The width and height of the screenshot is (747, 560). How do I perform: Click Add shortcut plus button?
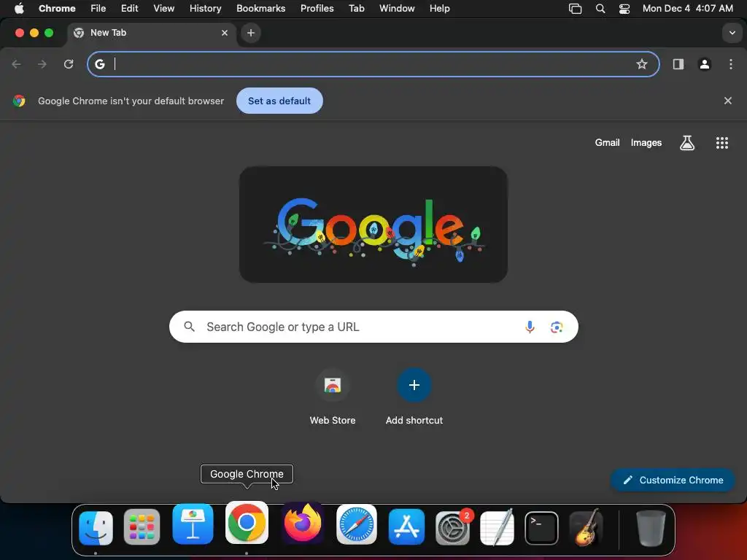point(414,385)
